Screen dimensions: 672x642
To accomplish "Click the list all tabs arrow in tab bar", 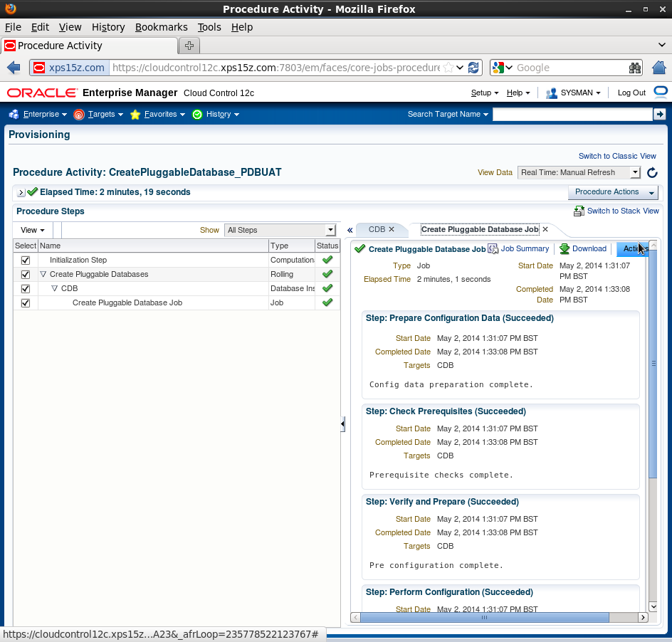I will 662,45.
